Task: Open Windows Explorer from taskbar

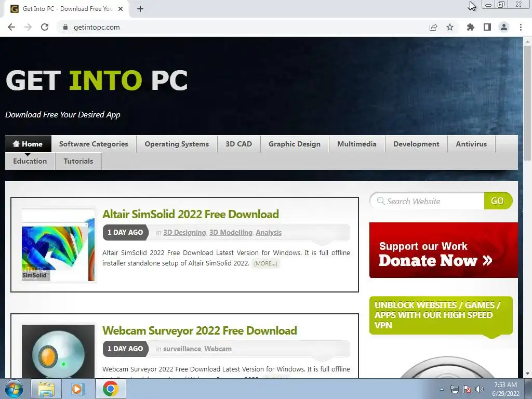Action: [46, 389]
